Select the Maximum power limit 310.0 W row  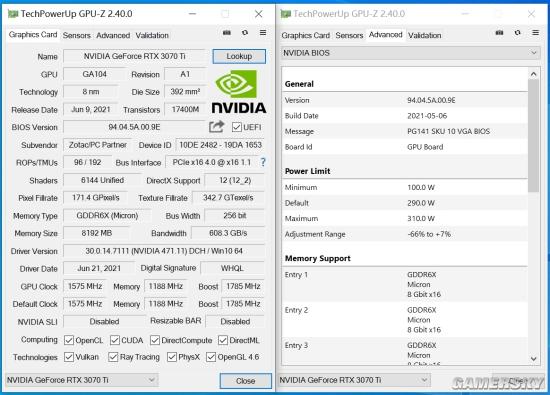coord(405,219)
